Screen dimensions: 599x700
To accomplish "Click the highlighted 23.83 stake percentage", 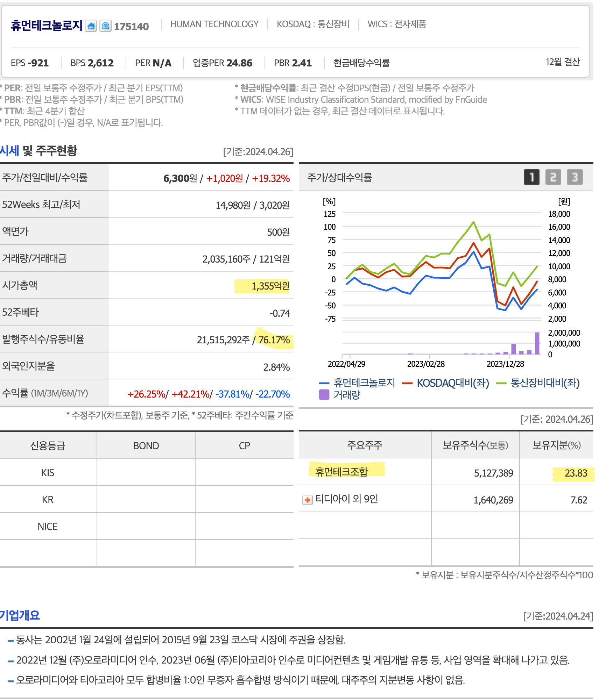I will 576,473.
